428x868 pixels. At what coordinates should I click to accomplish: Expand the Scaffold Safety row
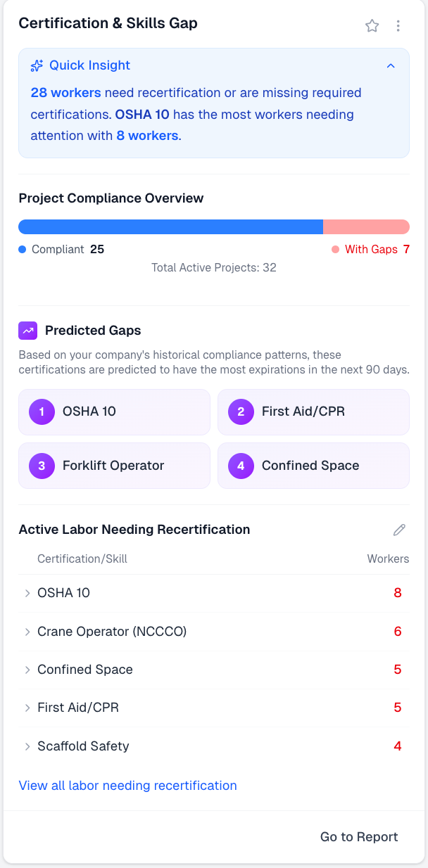(x=27, y=746)
